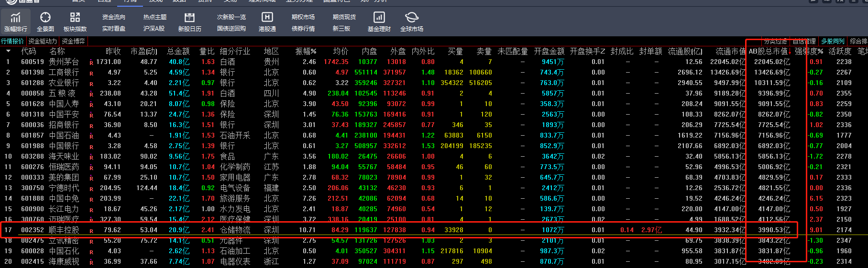
Task: Click the 实时看盘 toolbar button
Action: pos(114,29)
